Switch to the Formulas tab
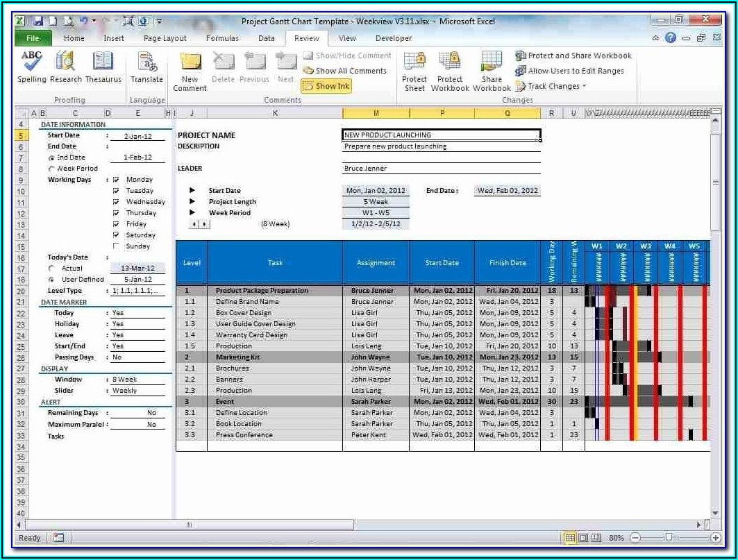Viewport: 738px width, 560px height. click(x=222, y=38)
